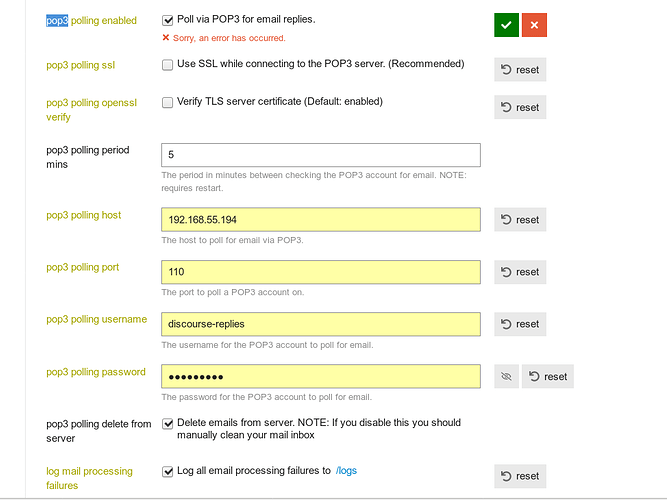This screenshot has width=667, height=500.
Task: Enable Verify TLS server certificate checkbox
Action: [168, 103]
